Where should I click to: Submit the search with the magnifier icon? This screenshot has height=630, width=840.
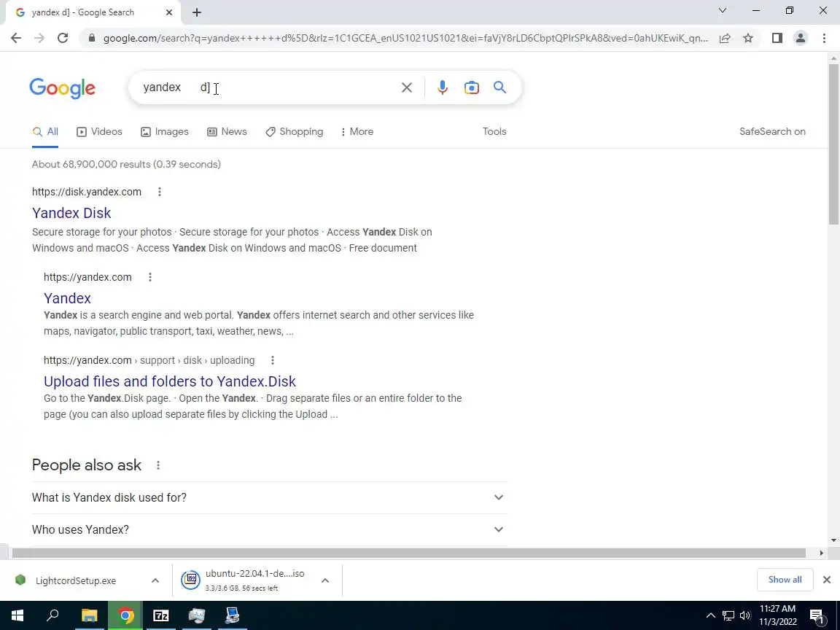click(499, 87)
